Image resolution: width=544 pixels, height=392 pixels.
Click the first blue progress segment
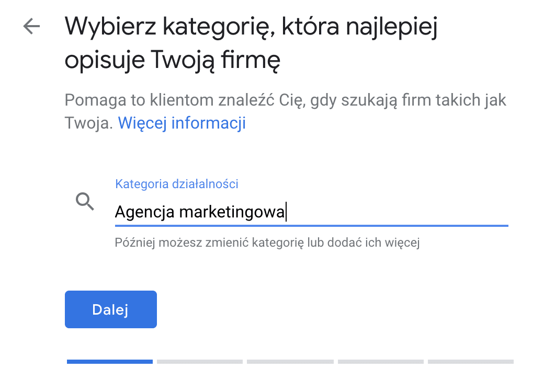pos(109,362)
